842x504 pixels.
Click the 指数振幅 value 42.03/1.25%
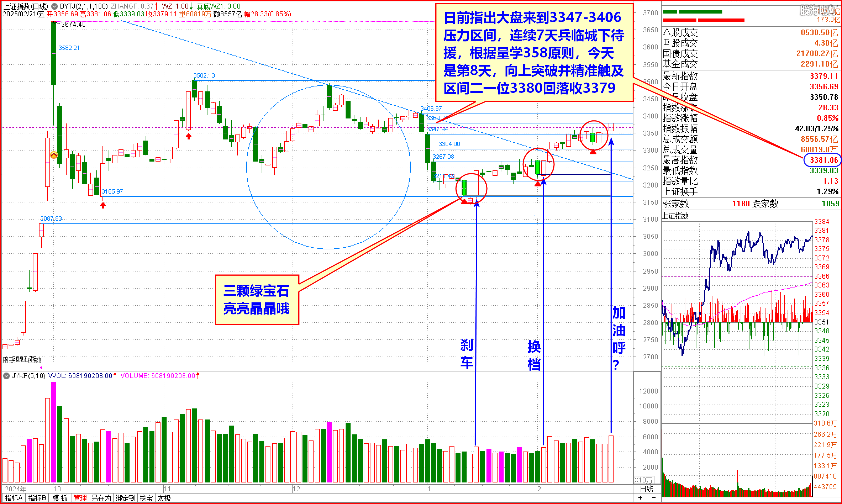(817, 129)
